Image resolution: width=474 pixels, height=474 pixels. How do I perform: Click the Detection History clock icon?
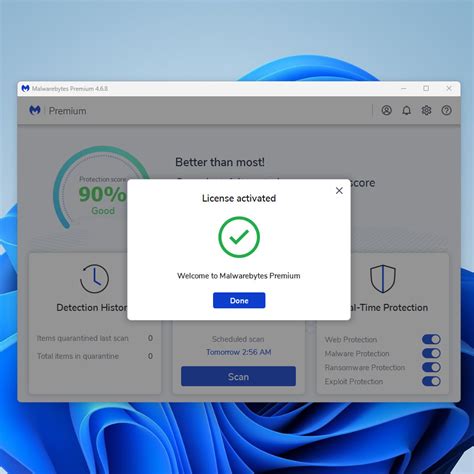pos(94,279)
